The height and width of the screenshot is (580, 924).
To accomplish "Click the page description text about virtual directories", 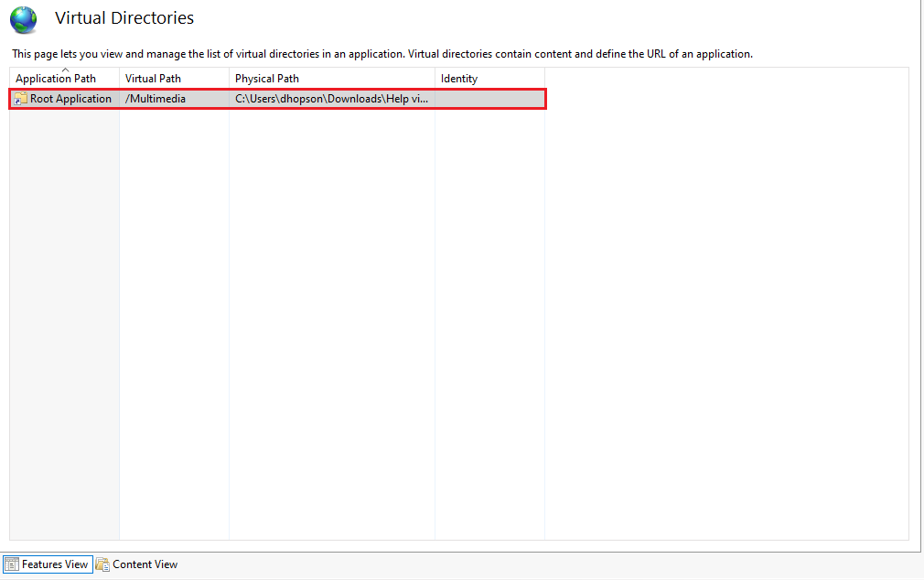I will (x=382, y=54).
